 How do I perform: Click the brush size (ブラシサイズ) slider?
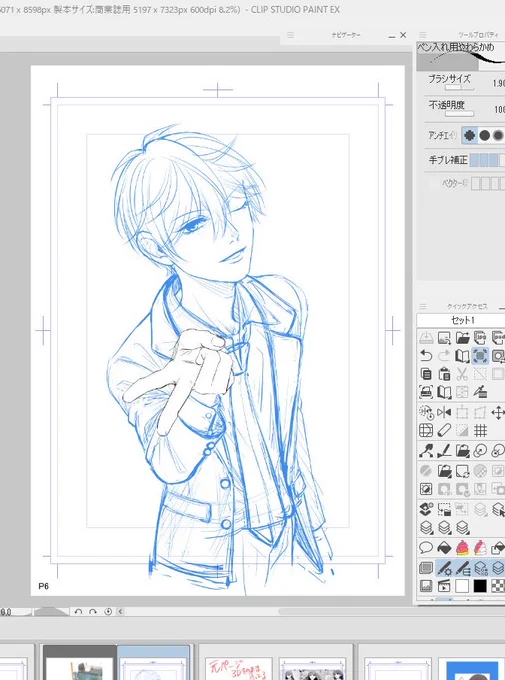(x=459, y=88)
